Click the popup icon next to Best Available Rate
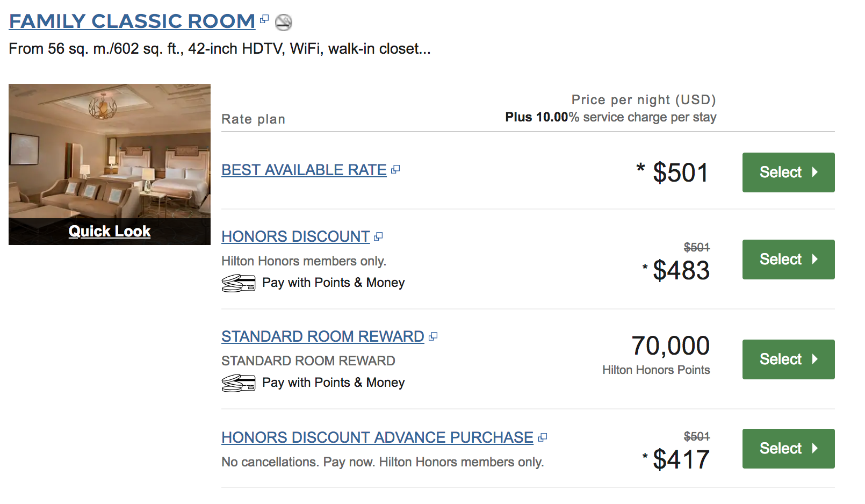The width and height of the screenshot is (865, 504). pos(395,170)
